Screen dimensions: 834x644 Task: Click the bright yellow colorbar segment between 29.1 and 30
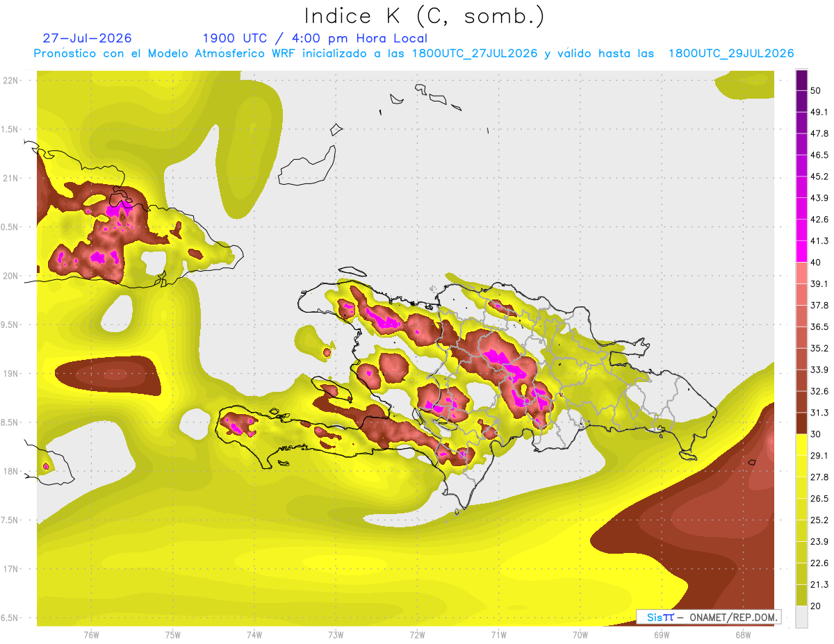[801, 445]
